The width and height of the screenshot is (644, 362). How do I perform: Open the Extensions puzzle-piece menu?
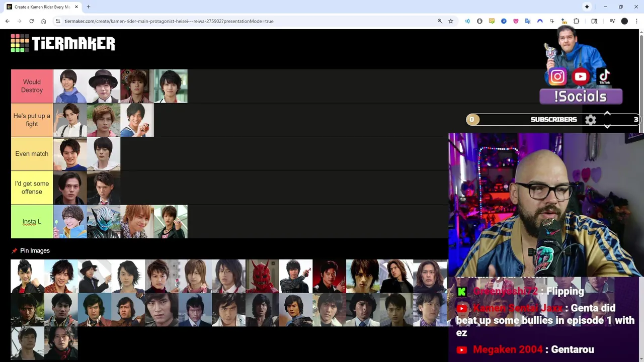pyautogui.click(x=577, y=21)
